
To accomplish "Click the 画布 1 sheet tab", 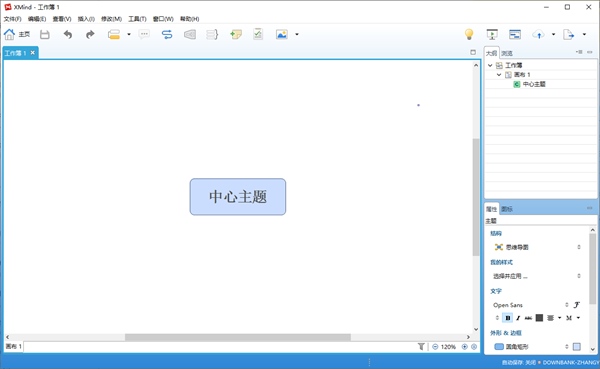I will point(13,346).
